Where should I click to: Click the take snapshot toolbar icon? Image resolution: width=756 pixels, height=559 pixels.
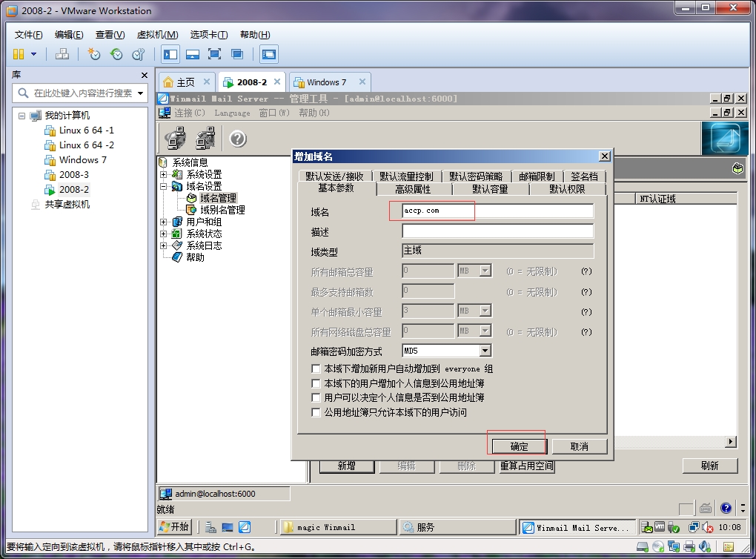[x=93, y=54]
